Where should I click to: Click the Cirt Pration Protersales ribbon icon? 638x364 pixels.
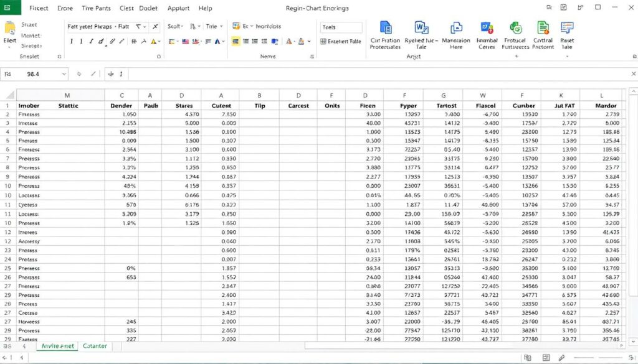(x=385, y=27)
